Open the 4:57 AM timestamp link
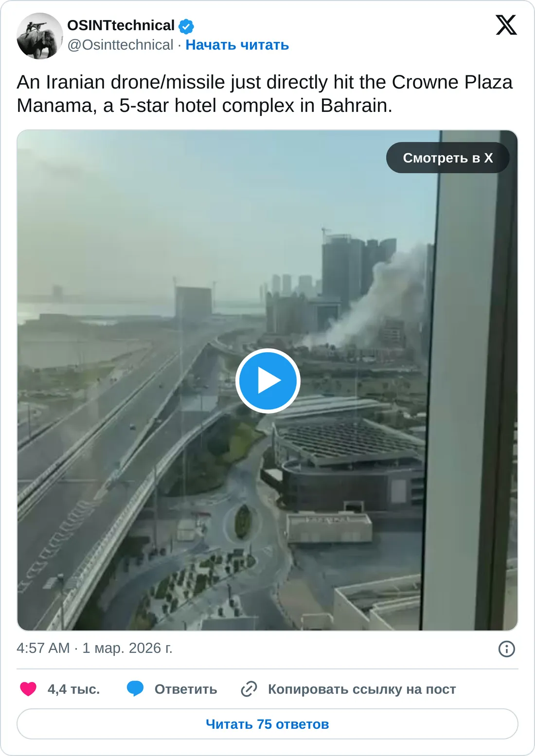The image size is (535, 756). [x=43, y=648]
